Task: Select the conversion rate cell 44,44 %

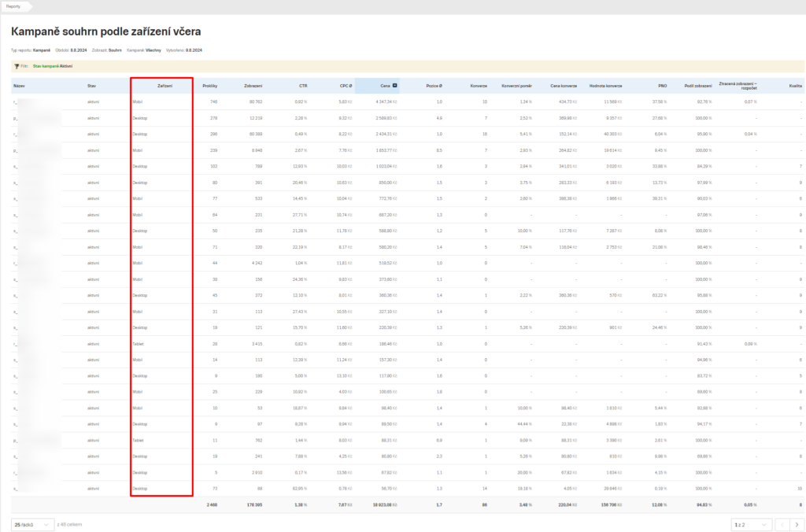Action: pyautogui.click(x=525, y=424)
